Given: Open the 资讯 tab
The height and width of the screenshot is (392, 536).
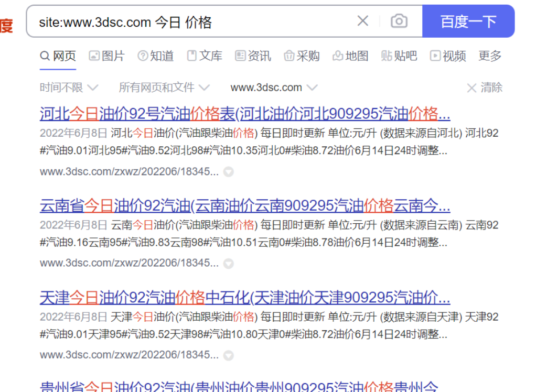Looking at the screenshot, I should point(253,56).
